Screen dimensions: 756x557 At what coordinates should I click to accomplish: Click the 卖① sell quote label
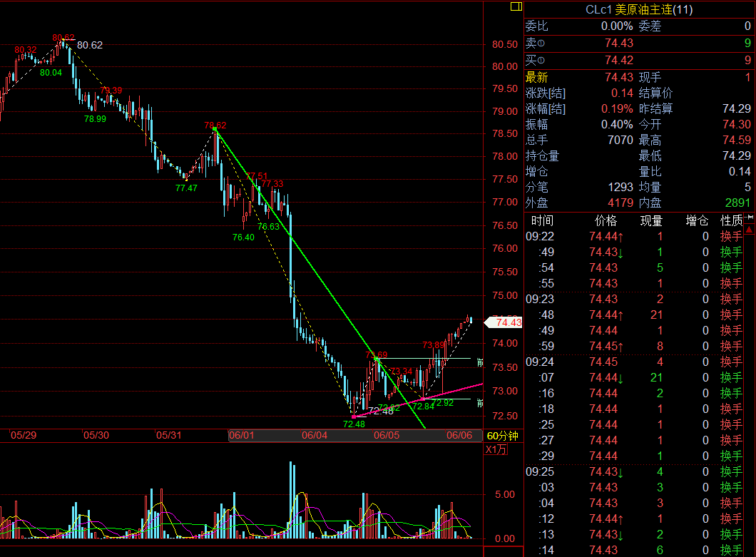[535, 44]
